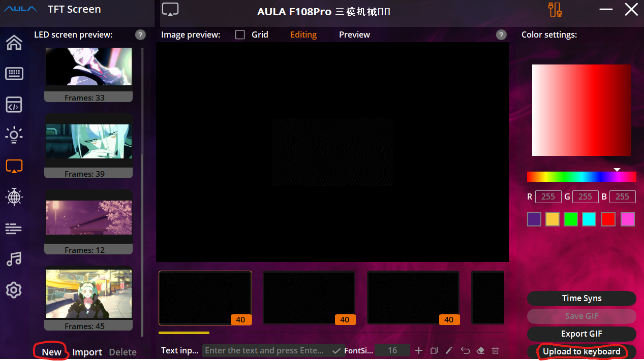Select the thumbnail with Frames: 39
644x361 pixels.
click(x=88, y=146)
